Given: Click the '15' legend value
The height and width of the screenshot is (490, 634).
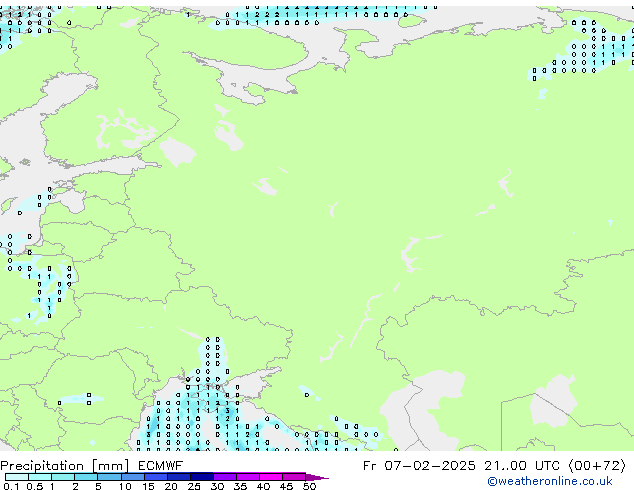Looking at the screenshot, I should point(148,486).
